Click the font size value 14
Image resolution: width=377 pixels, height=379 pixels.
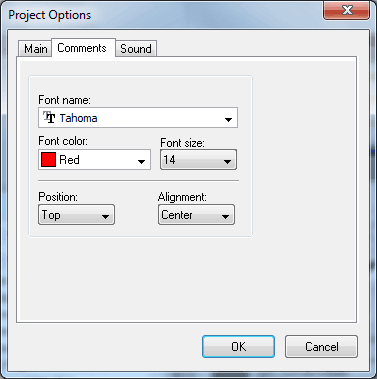click(169, 160)
